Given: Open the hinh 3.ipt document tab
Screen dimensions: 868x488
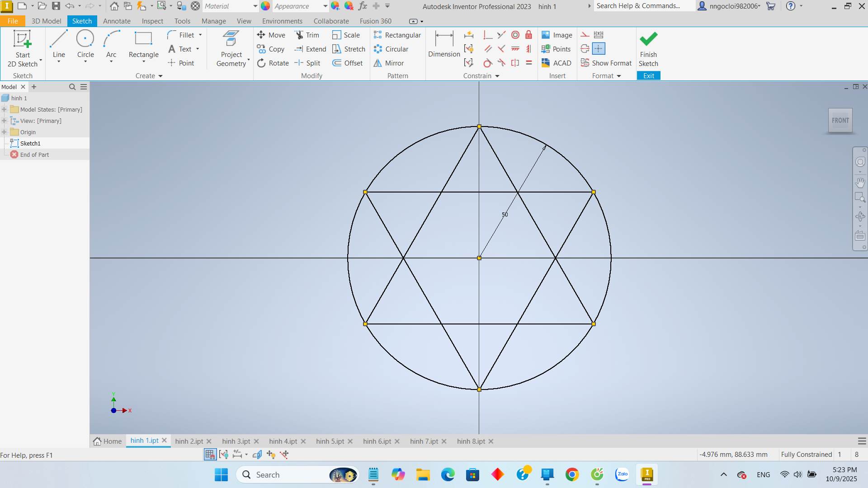Looking at the screenshot, I should point(236,441).
